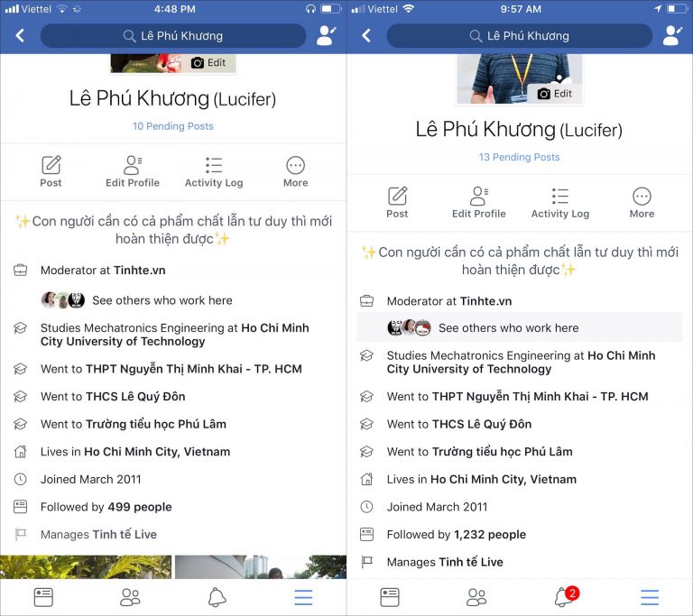Tap left search field Lê Phú Khương
The image size is (693, 616).
click(x=173, y=36)
